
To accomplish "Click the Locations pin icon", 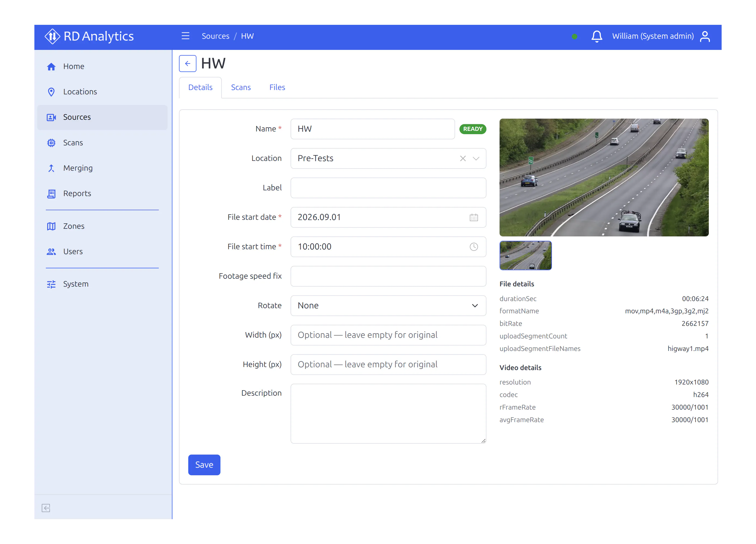I will click(51, 92).
